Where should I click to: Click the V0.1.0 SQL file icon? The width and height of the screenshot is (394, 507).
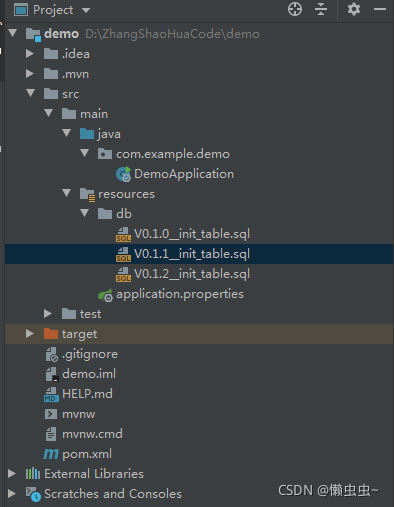coord(123,234)
